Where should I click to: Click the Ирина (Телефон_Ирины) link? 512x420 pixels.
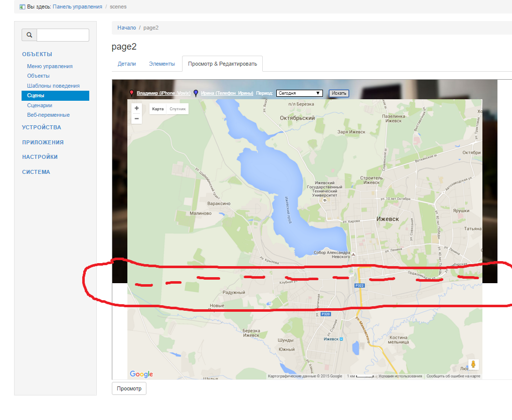pos(227,93)
